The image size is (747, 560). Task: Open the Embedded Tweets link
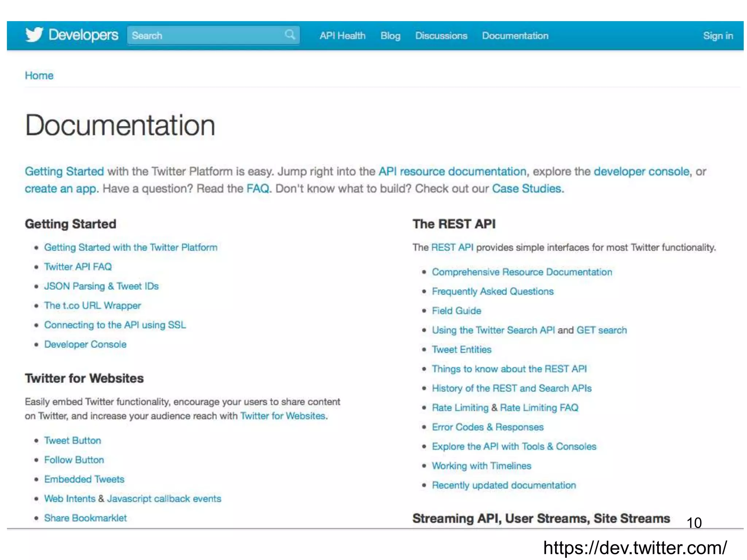click(84, 479)
